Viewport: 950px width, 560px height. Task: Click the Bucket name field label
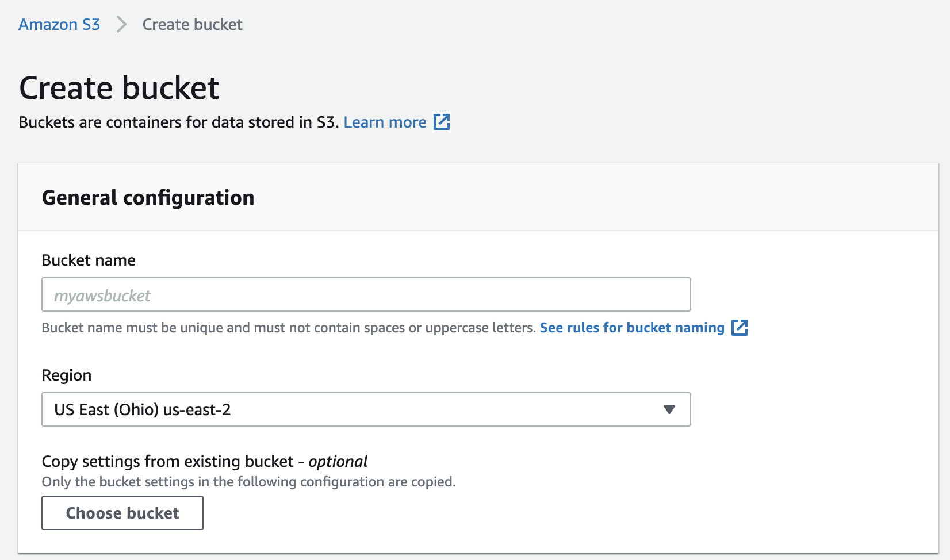click(89, 260)
